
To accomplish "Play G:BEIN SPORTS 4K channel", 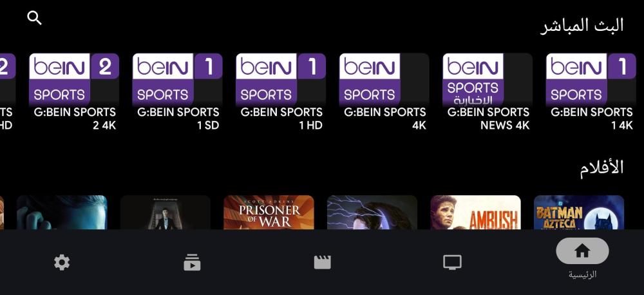I will click(384, 93).
